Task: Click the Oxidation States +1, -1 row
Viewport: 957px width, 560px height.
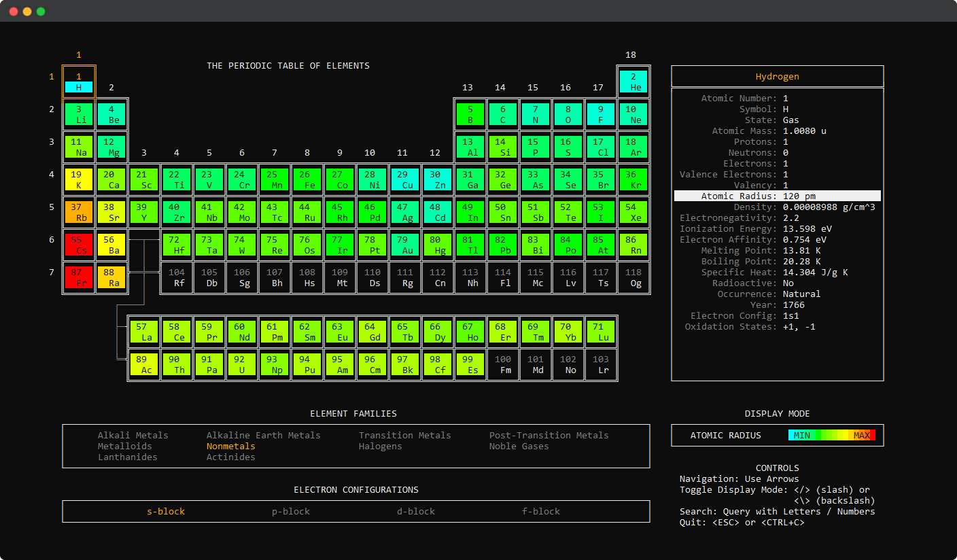Action: 778,326
